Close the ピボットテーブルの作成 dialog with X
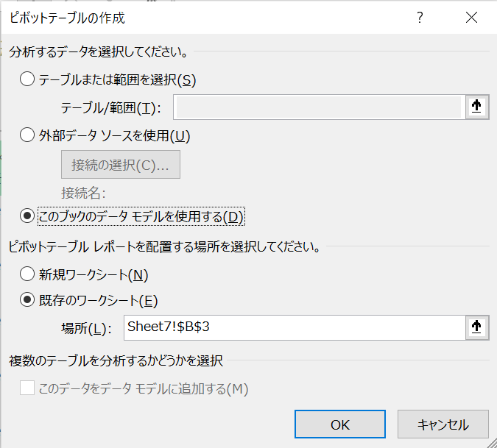This screenshot has width=497, height=448. [x=472, y=18]
